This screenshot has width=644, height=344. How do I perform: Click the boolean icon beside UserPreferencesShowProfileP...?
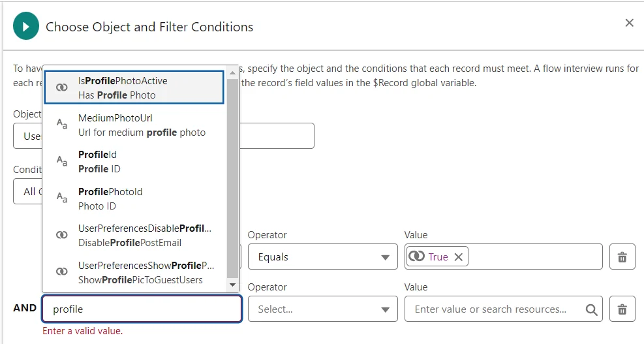coord(61,272)
